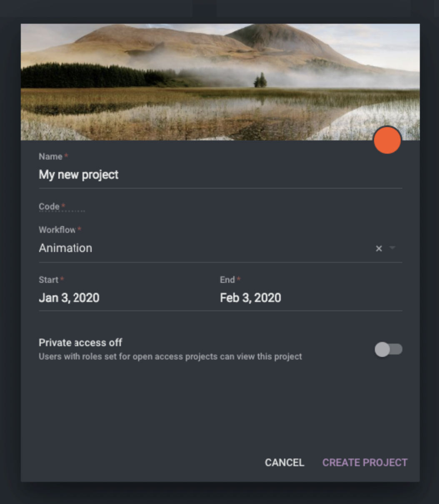439x504 pixels.
Task: Click the Name label above the text field
Action: (x=50, y=156)
